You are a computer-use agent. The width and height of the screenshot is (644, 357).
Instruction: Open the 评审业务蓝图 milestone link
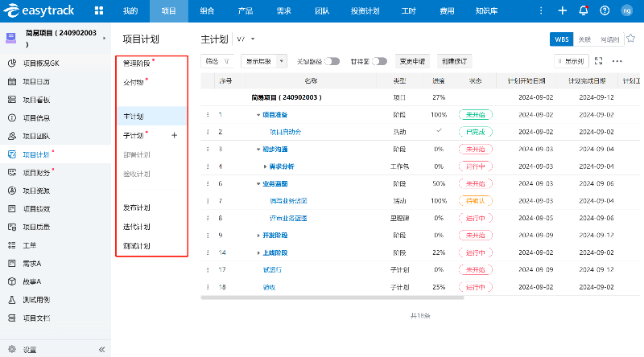(x=288, y=219)
